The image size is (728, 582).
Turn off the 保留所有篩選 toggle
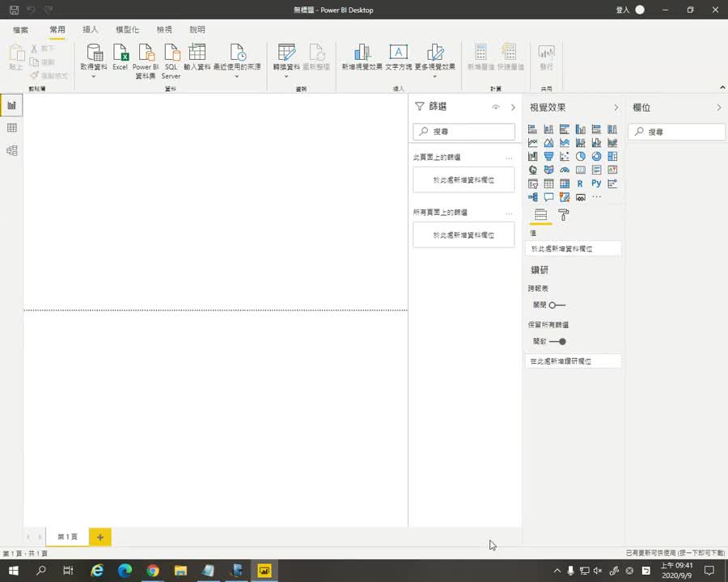point(557,341)
